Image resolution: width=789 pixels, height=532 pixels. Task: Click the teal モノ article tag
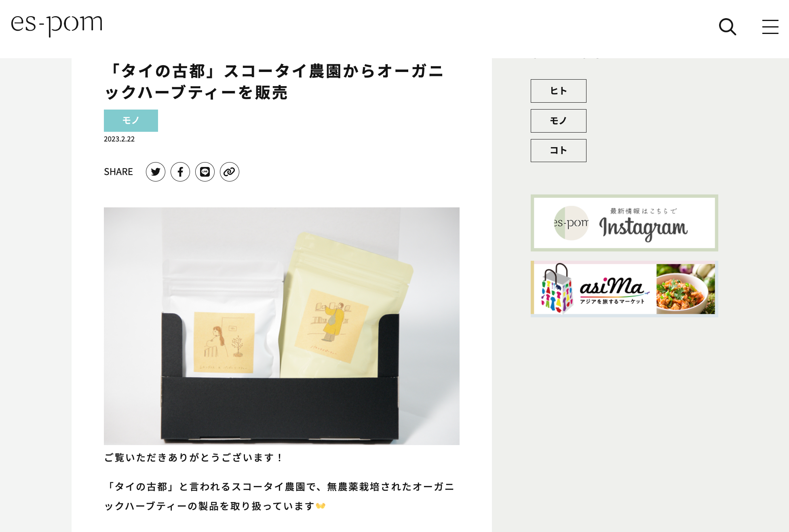tap(131, 120)
